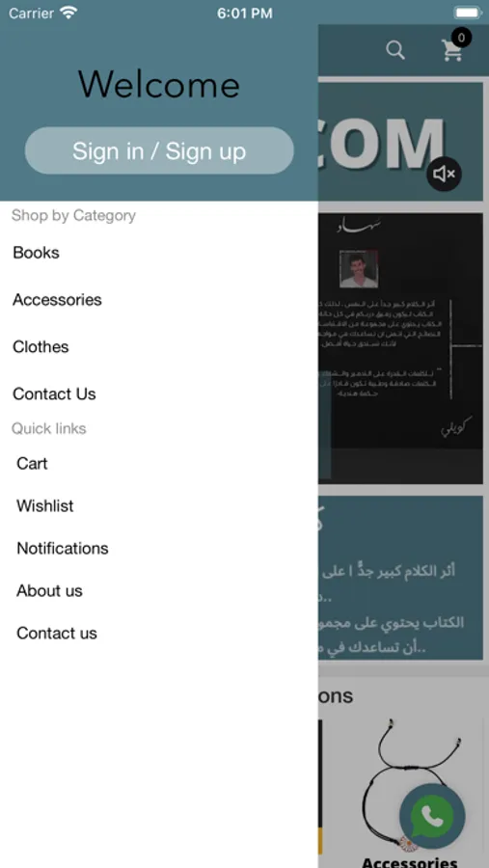
Task: Tap the Arabic text book description card
Action: (x=400, y=578)
